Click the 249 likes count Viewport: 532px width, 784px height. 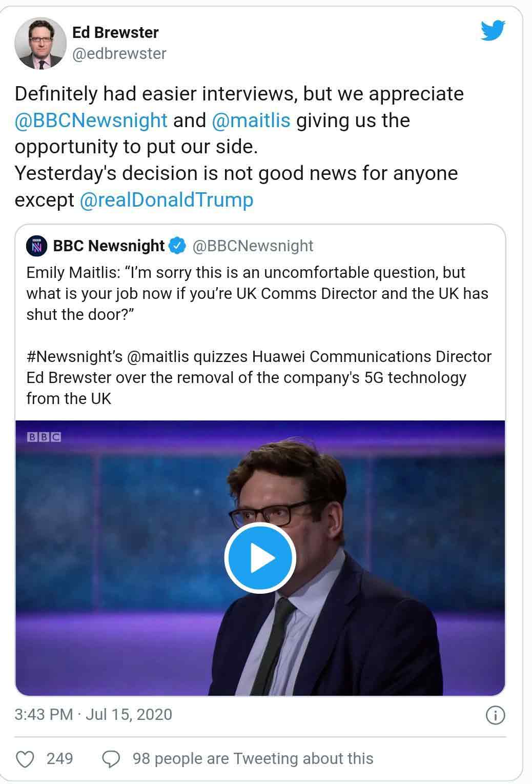coord(59,759)
